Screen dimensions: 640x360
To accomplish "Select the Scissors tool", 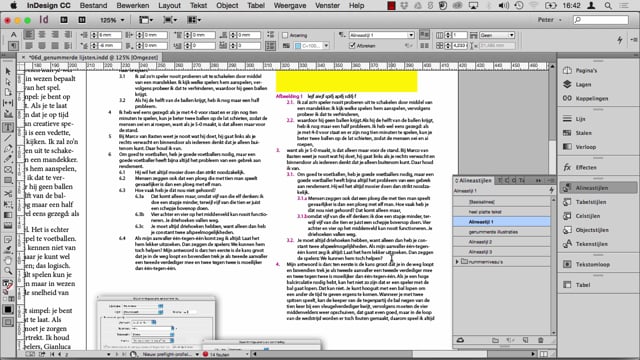I will [x=8, y=193].
